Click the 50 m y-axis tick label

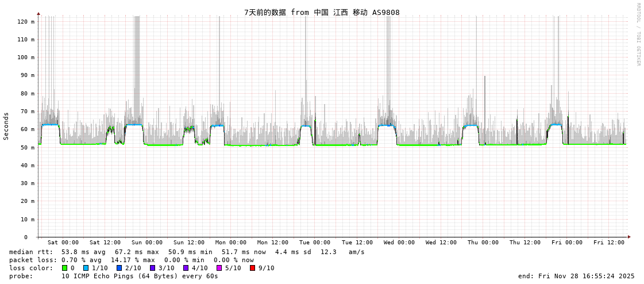tap(27, 148)
